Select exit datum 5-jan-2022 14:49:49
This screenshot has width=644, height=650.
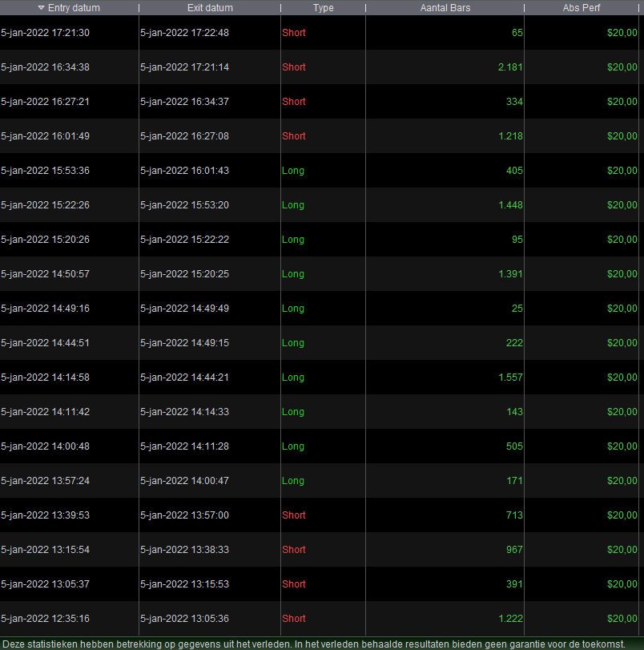pos(184,308)
